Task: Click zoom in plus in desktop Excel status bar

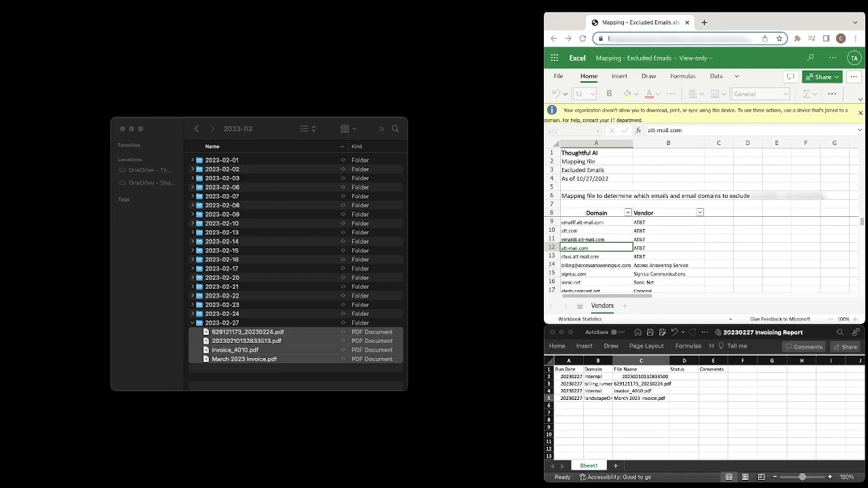Action: [x=830, y=477]
